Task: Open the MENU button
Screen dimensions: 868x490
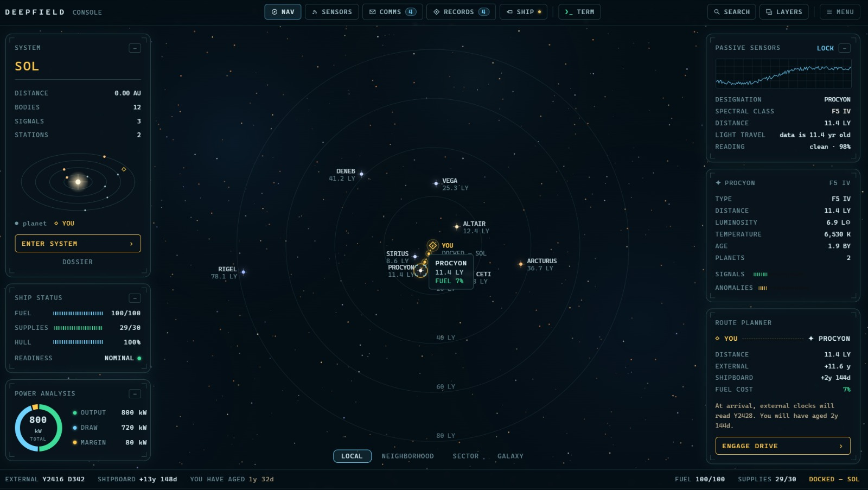Action: point(840,12)
